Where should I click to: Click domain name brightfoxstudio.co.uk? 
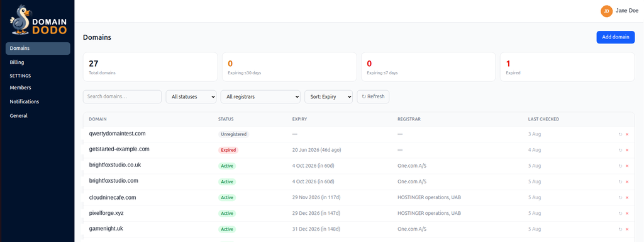pos(115,164)
